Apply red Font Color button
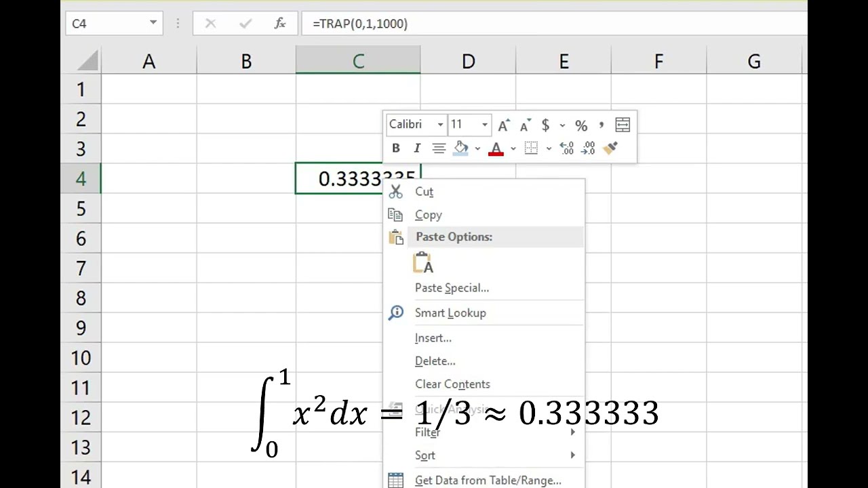 (496, 148)
